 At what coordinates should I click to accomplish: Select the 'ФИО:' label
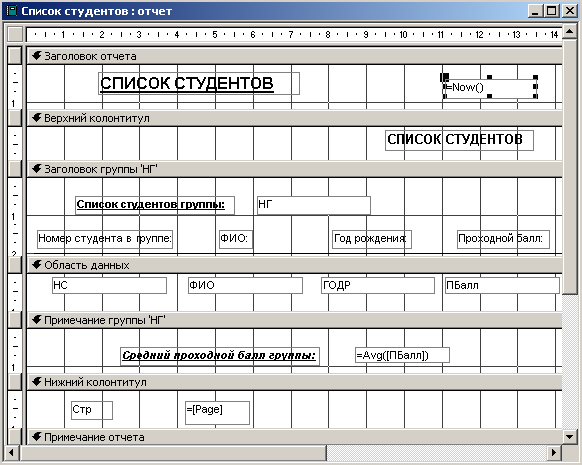click(236, 239)
